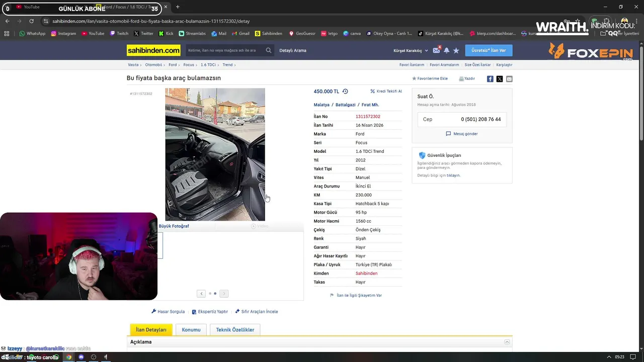
Task: Open Otomobil breadcrumb
Action: coord(153,65)
